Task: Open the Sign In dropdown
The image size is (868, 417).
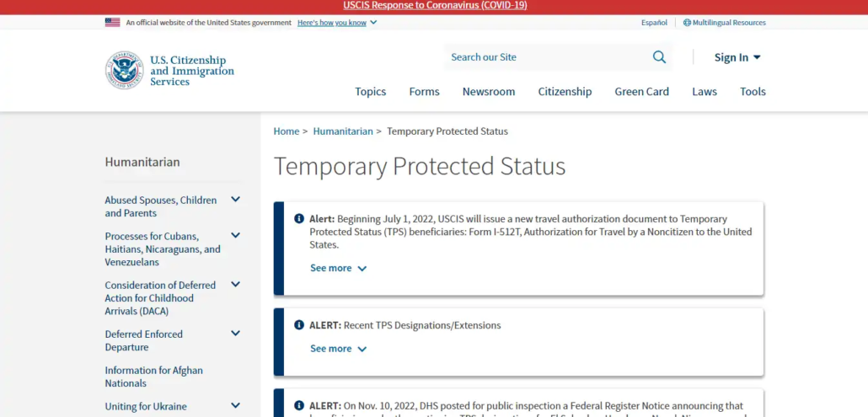Action: pos(737,57)
